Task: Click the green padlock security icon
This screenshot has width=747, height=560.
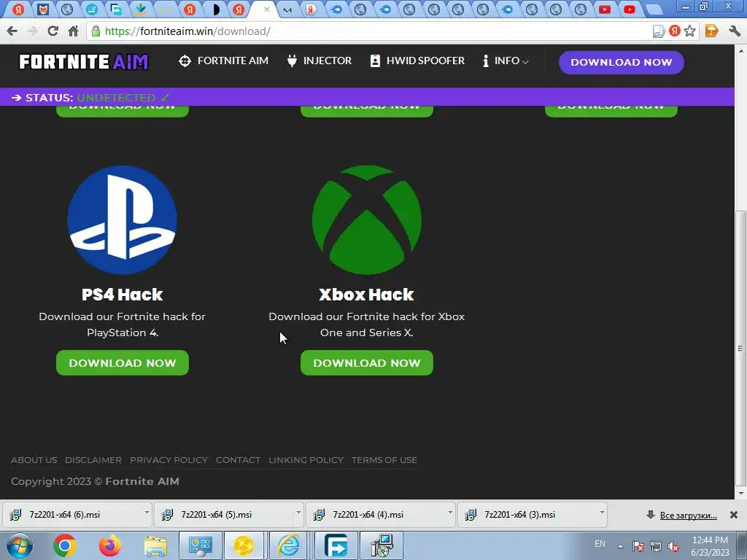Action: click(x=96, y=31)
